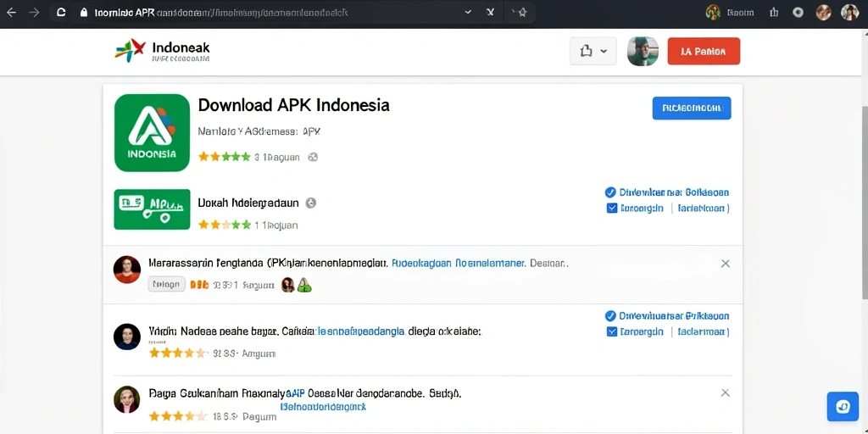Click the small gray icon after the first app's rating count
The width and height of the screenshot is (868, 434).
click(313, 157)
